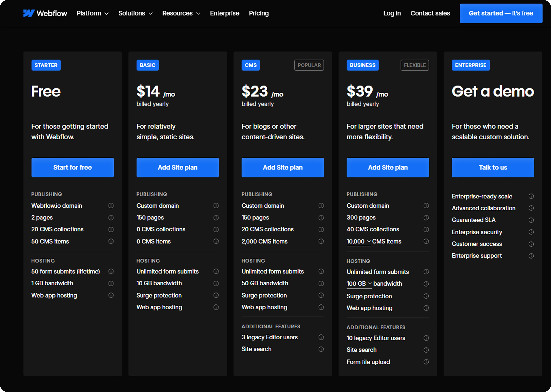Open info icon for CMS 20 CMS collections

[321, 230]
